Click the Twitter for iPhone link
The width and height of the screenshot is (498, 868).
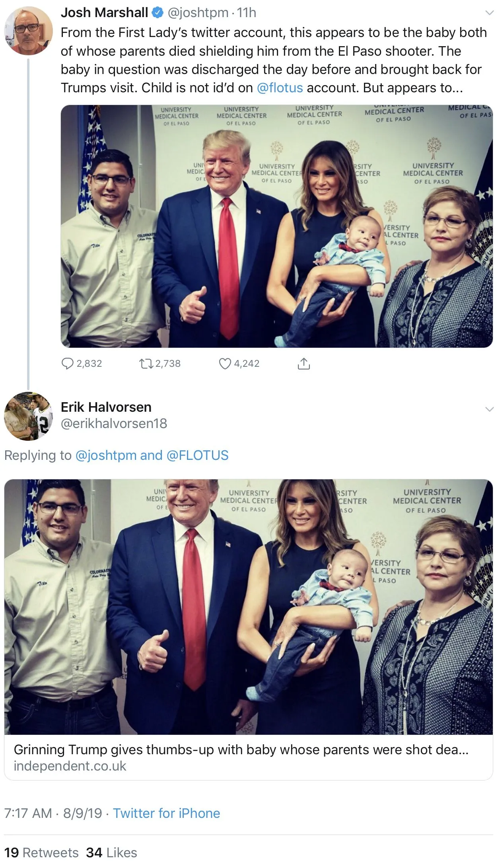166,813
